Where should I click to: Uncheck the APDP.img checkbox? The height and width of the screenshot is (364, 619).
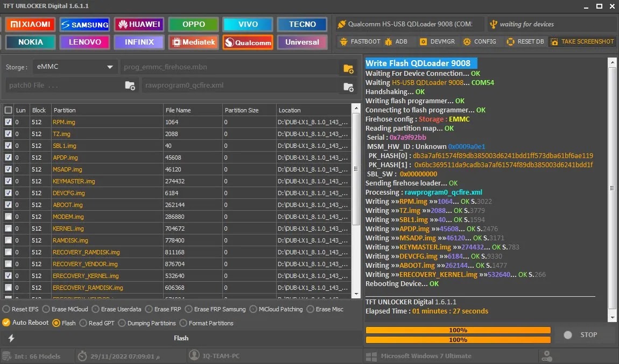pos(8,158)
